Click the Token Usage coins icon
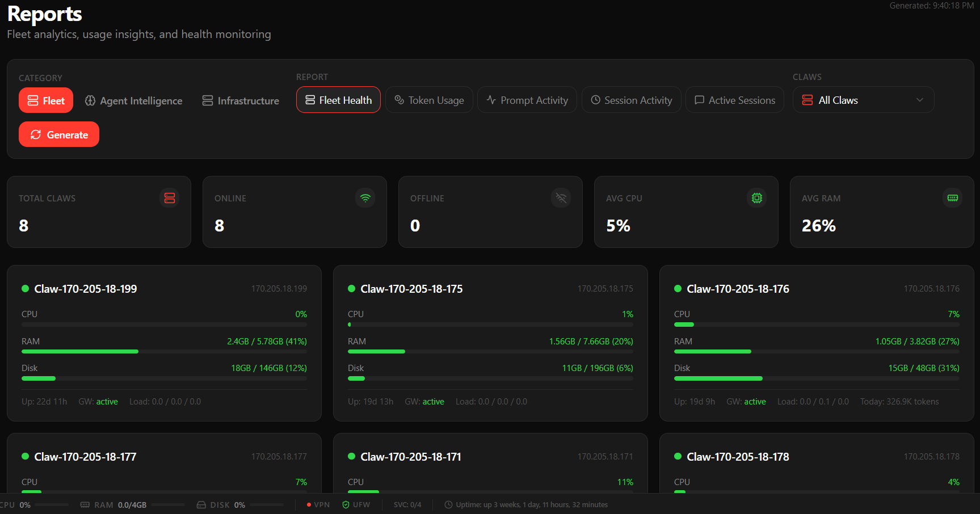This screenshot has height=514, width=980. (x=399, y=100)
